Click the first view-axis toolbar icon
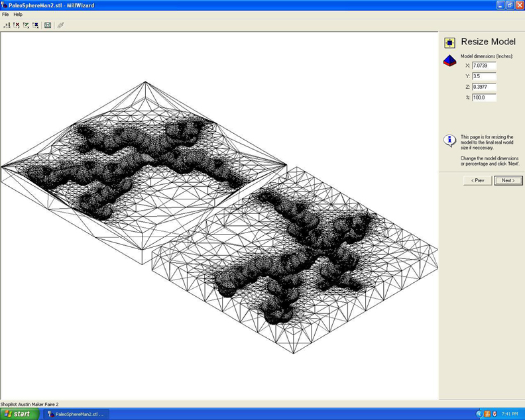The height and width of the screenshot is (420, 525). (7, 25)
